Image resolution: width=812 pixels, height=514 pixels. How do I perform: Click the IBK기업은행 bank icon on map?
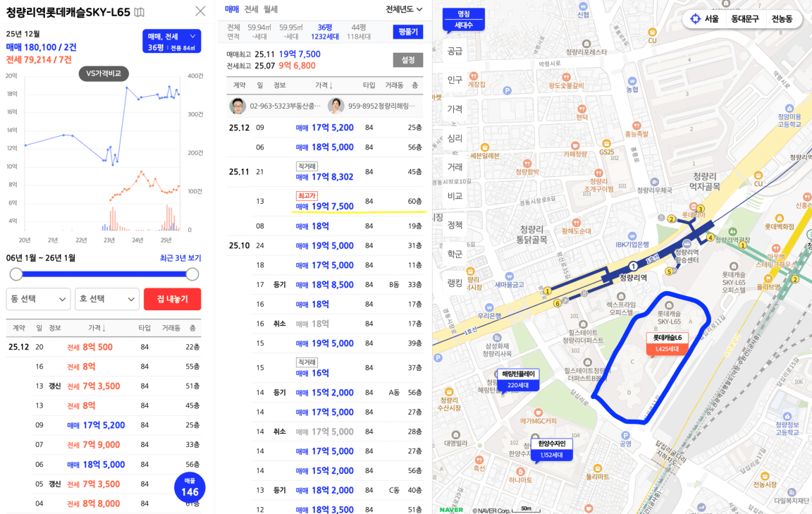pos(632,235)
